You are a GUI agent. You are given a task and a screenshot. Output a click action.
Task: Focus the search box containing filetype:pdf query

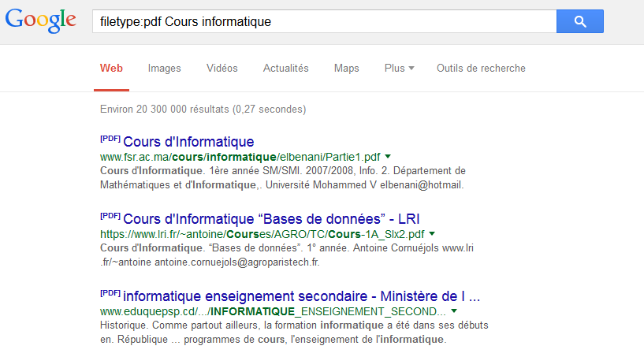(325, 21)
